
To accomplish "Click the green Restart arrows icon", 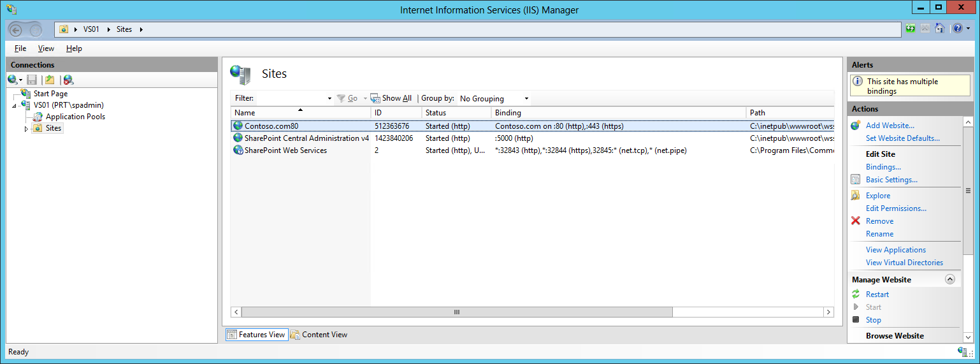I will tap(856, 295).
